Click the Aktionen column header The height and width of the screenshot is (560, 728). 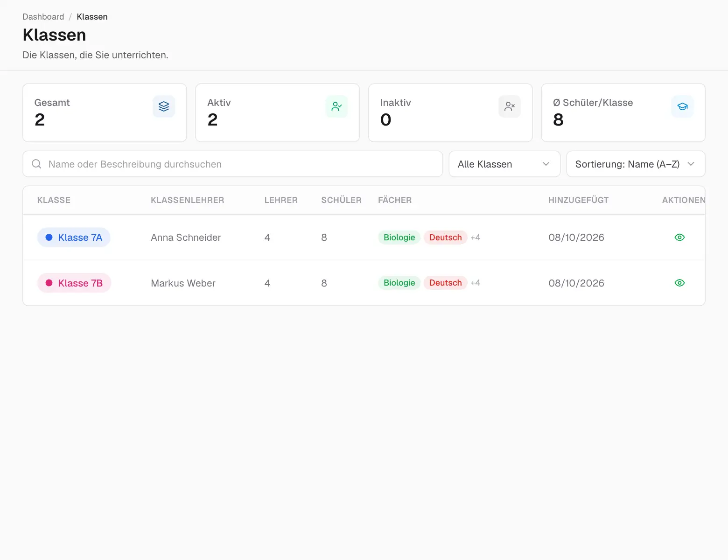[684, 200]
